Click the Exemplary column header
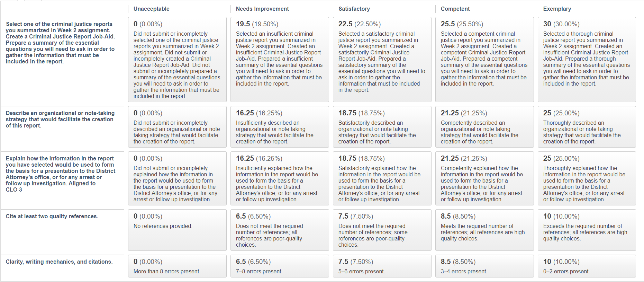This screenshot has height=282, width=644. click(x=557, y=9)
